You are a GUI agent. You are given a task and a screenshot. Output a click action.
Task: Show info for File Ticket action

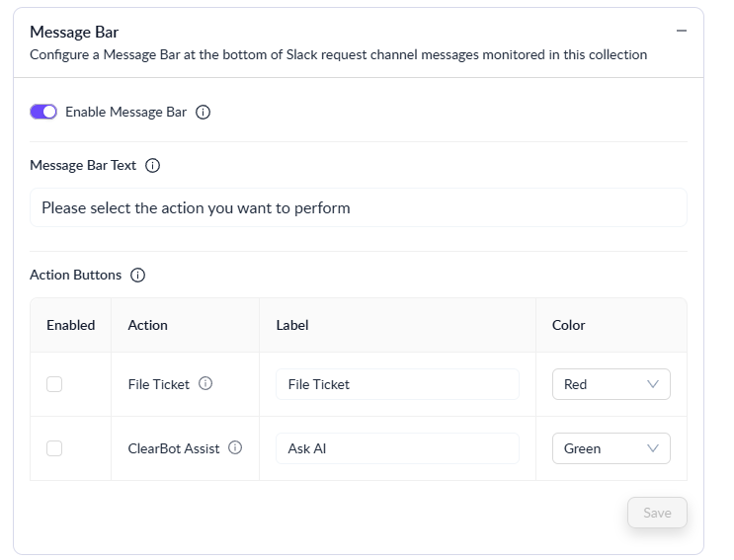point(205,384)
